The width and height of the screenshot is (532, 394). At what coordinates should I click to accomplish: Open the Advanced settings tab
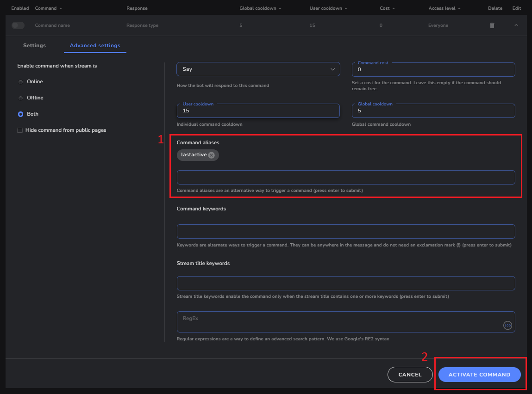coord(95,45)
